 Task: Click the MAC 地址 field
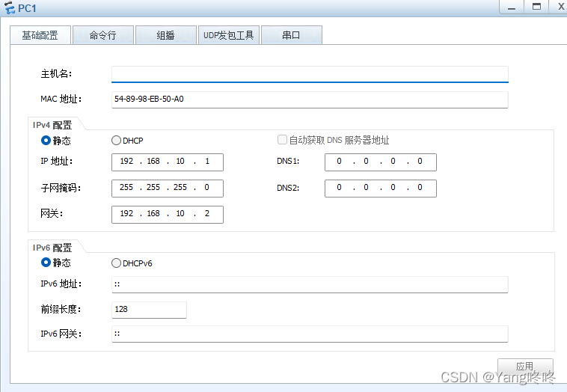click(x=310, y=99)
